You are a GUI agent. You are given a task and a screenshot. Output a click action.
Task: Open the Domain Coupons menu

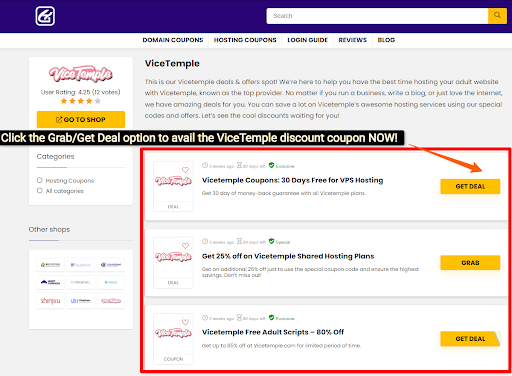(x=173, y=40)
